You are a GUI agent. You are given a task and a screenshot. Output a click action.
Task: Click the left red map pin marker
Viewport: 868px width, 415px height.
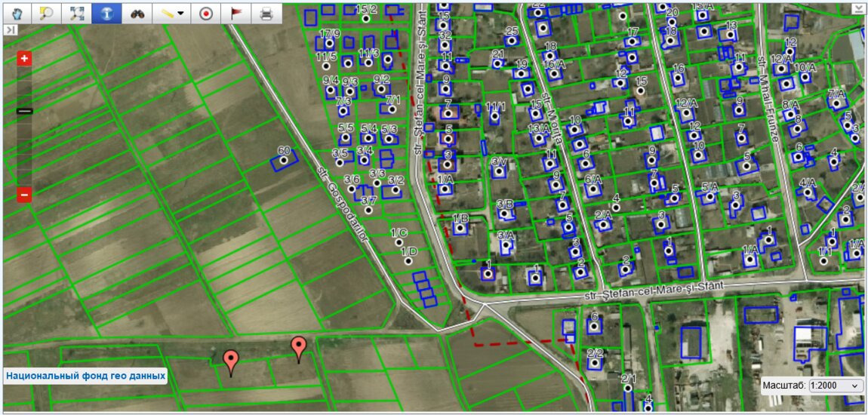coord(230,360)
